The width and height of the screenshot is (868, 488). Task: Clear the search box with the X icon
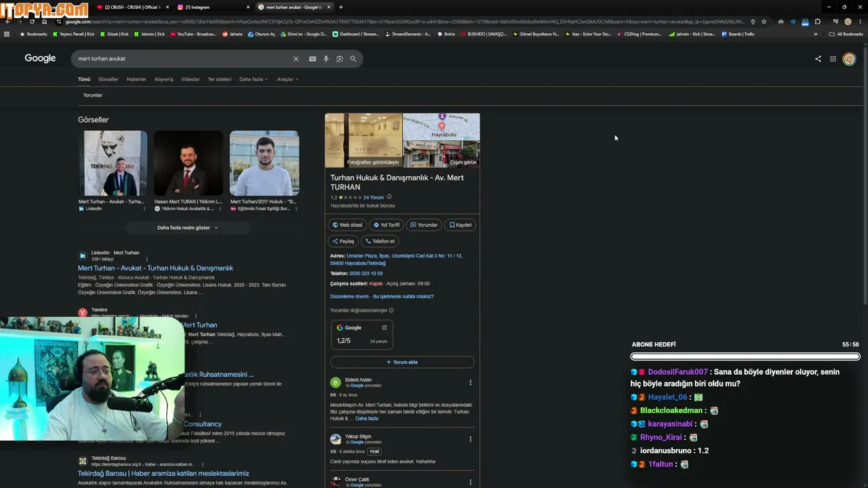[x=296, y=59]
